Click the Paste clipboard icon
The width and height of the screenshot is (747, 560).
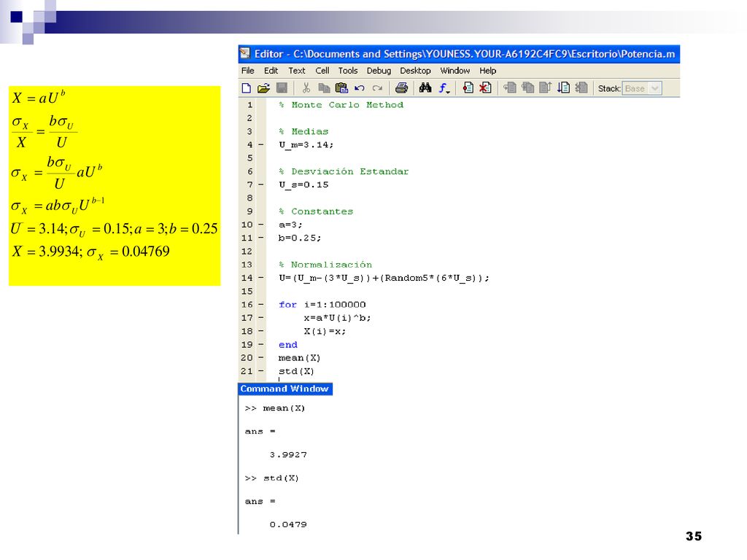(341, 88)
